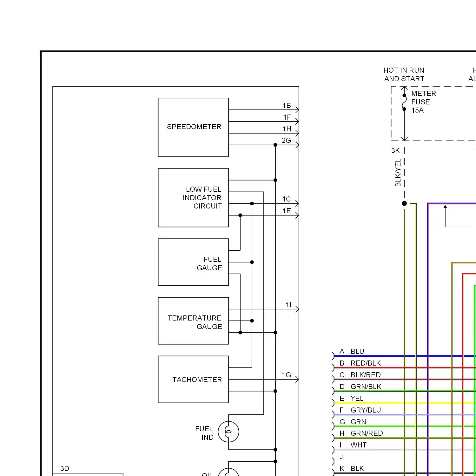The width and height of the screenshot is (476, 476).
Task: Click wire G GRN label
Action: [353, 422]
